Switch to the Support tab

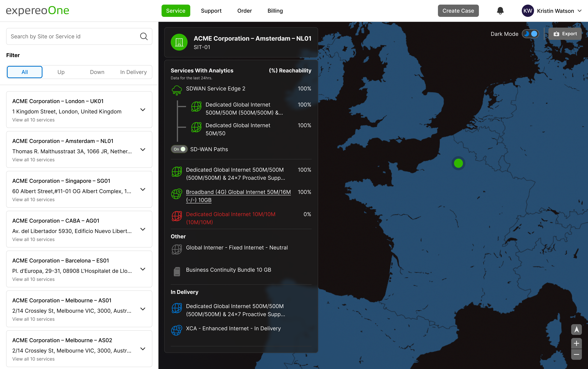(x=211, y=11)
